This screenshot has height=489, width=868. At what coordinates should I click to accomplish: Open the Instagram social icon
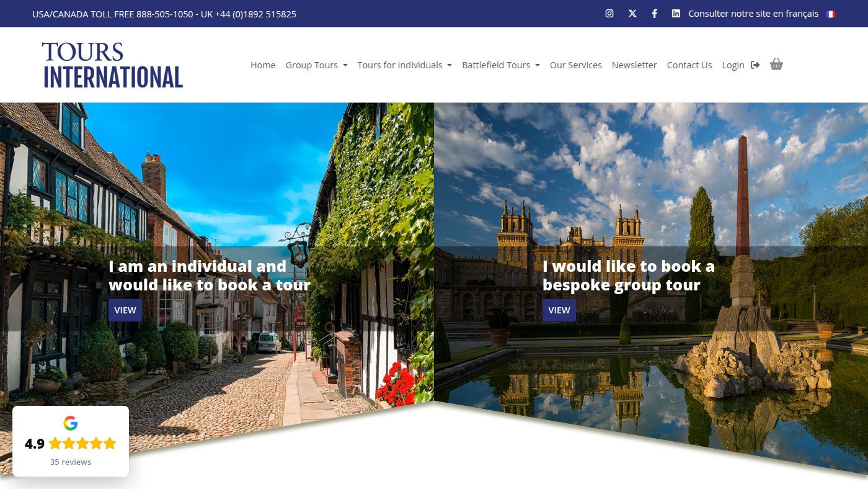click(x=609, y=14)
